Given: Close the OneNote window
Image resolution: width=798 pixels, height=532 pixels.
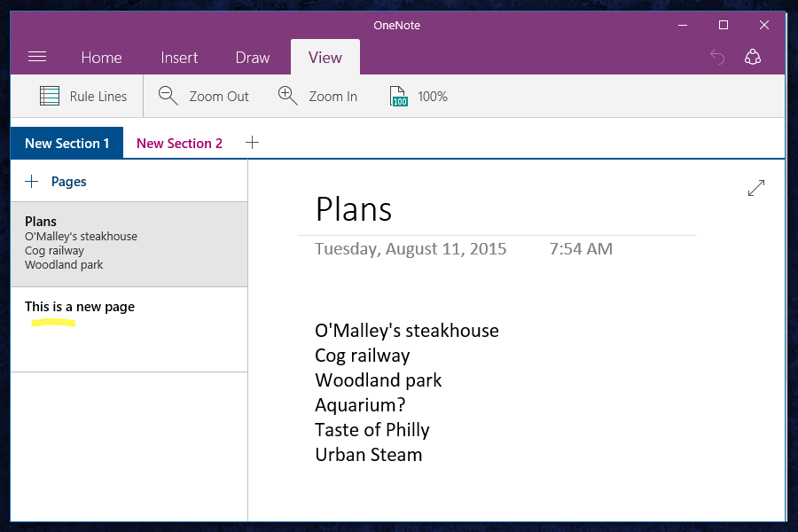Looking at the screenshot, I should [x=764, y=25].
